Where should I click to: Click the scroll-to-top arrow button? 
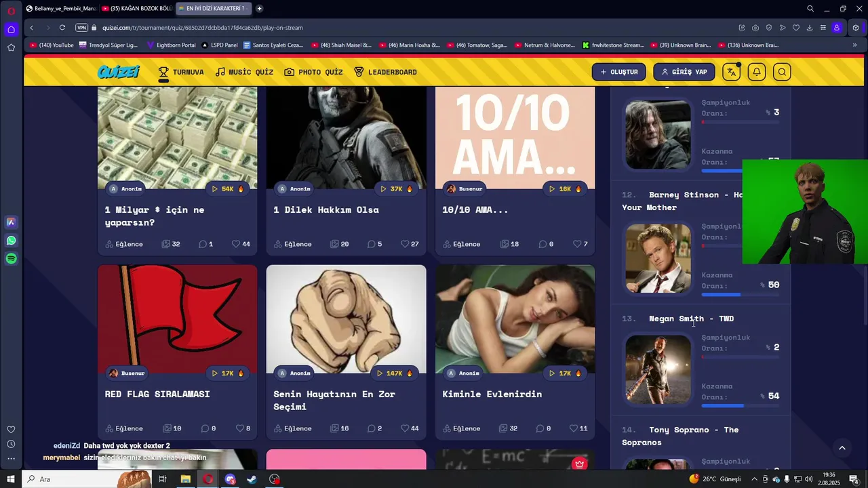tap(842, 448)
